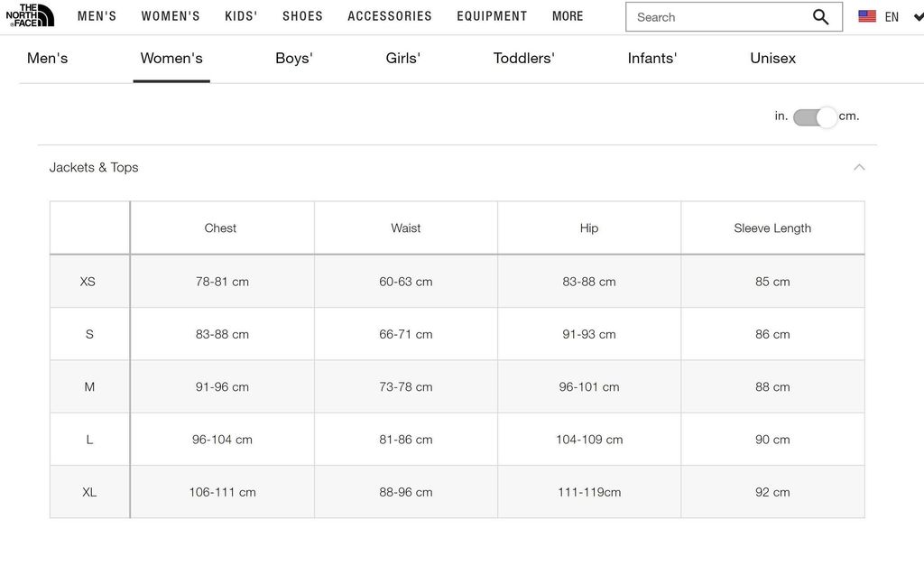Select the Women's size chart tab
Screen dimensions: 924x566
click(x=171, y=58)
